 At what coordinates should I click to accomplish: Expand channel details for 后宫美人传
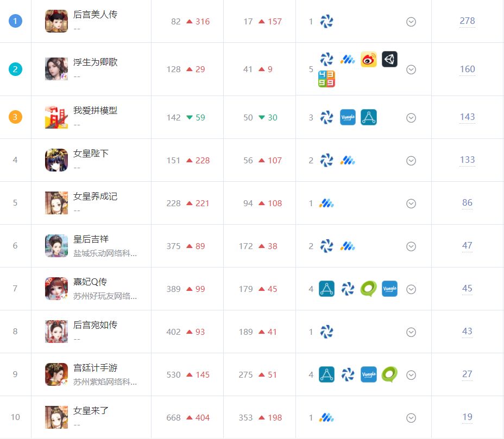[x=411, y=22]
